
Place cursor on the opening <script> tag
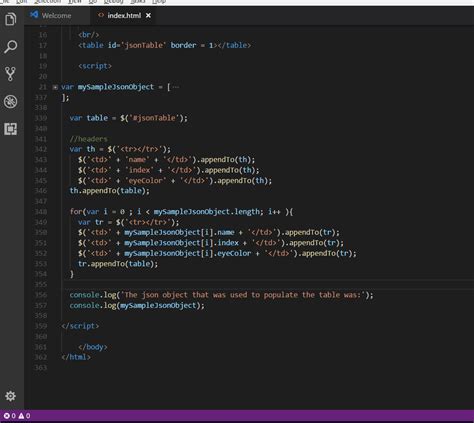[x=95, y=66]
